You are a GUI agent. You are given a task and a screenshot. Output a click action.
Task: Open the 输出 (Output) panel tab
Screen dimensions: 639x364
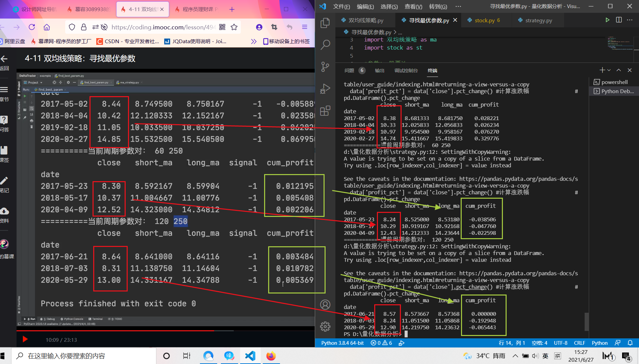point(380,71)
